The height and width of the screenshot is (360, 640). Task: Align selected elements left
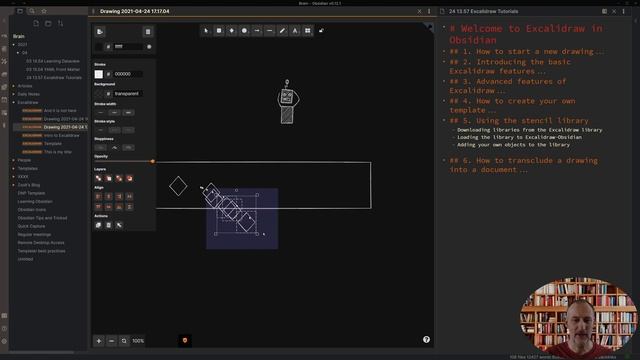click(98, 197)
